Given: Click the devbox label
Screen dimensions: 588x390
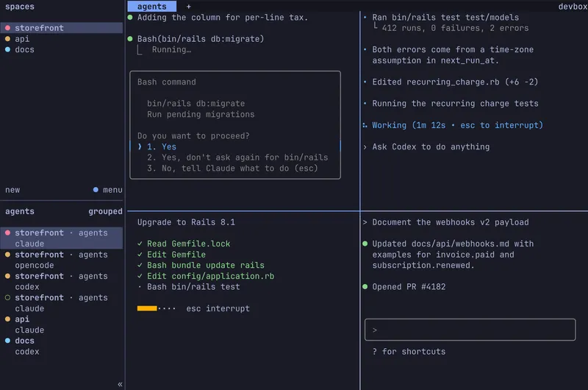Looking at the screenshot, I should pos(573,7).
